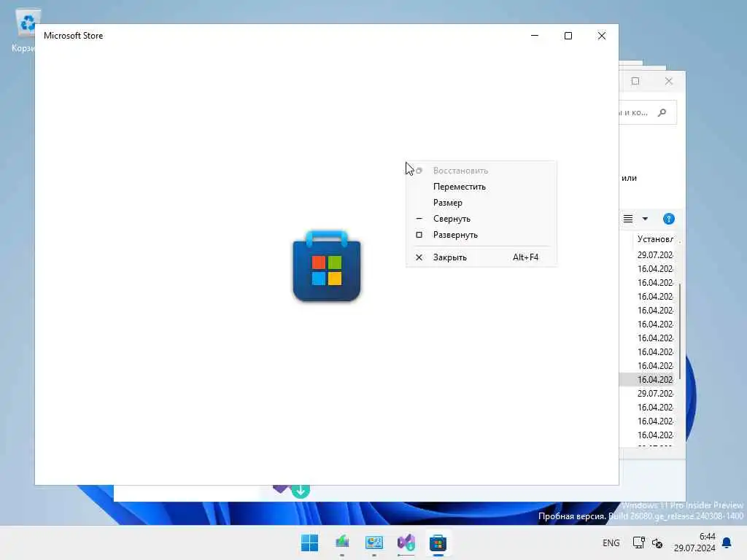
Task: Pick Закрыть Alt+F4 in the context menu
Action: pos(481,257)
